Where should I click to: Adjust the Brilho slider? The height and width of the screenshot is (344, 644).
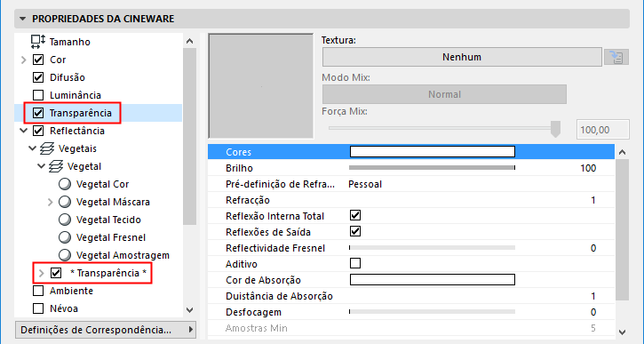[432, 168]
